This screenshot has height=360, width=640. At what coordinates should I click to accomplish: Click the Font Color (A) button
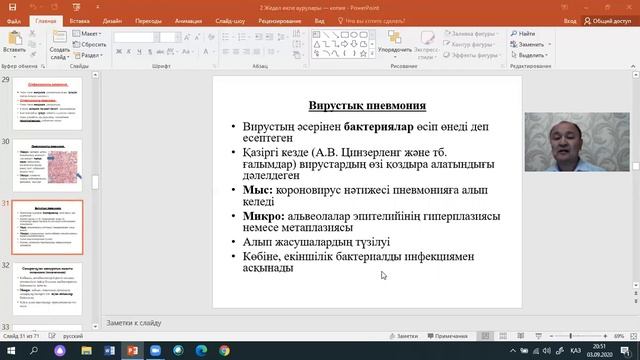tap(206, 51)
